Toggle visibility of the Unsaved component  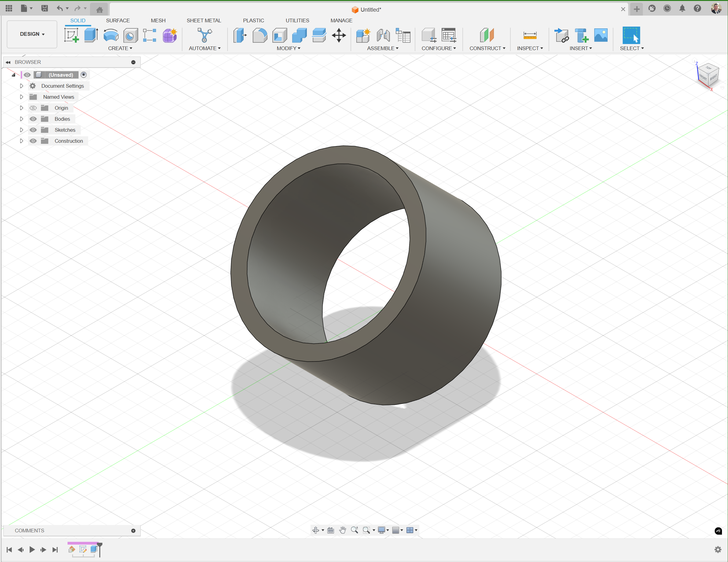point(27,75)
